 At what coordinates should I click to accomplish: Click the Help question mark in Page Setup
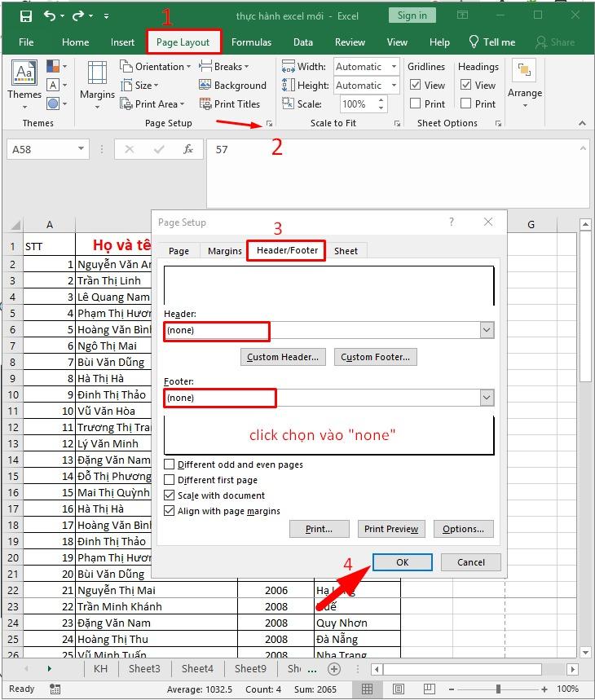452,222
